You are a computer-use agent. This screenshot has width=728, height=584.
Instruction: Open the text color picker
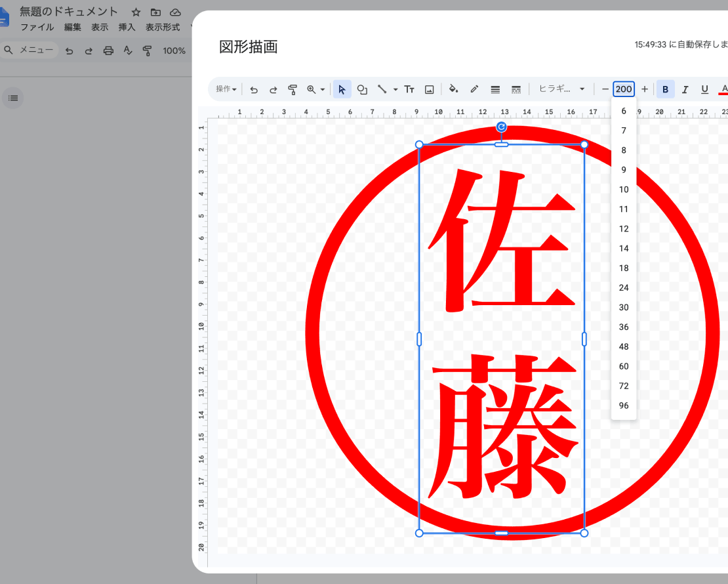click(x=723, y=89)
